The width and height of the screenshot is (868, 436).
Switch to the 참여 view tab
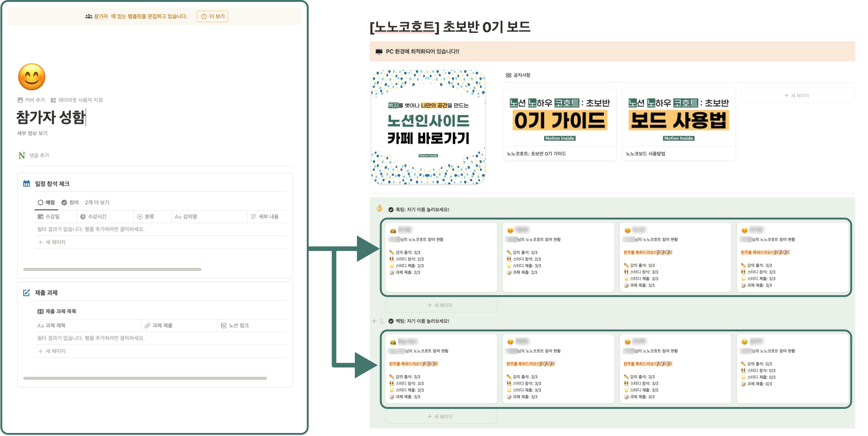click(70, 202)
